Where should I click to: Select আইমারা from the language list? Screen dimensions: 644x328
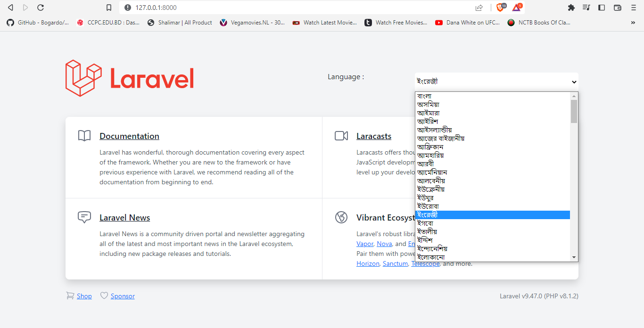coord(493,113)
